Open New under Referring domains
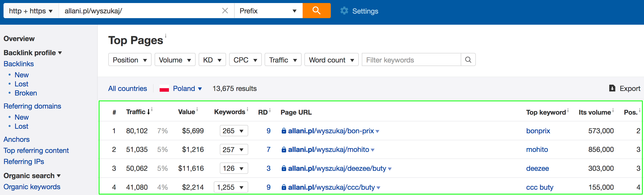This screenshot has width=644, height=195. (22, 117)
